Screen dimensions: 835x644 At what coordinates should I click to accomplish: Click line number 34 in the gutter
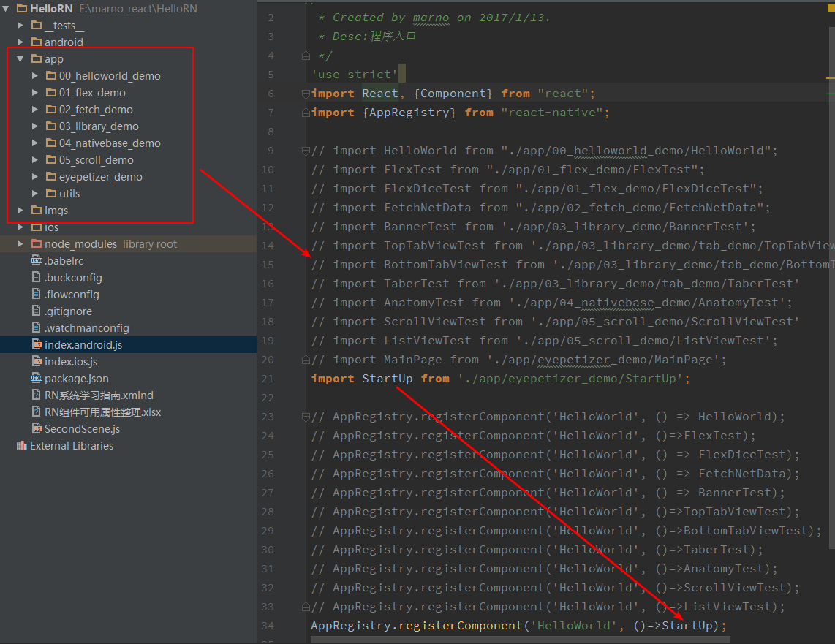pos(268,626)
